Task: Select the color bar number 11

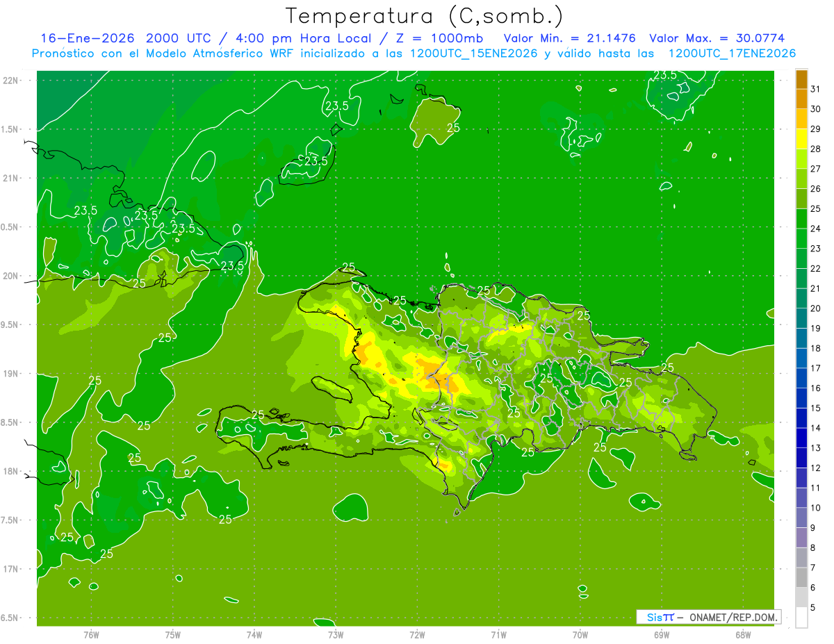Action: pyautogui.click(x=815, y=488)
